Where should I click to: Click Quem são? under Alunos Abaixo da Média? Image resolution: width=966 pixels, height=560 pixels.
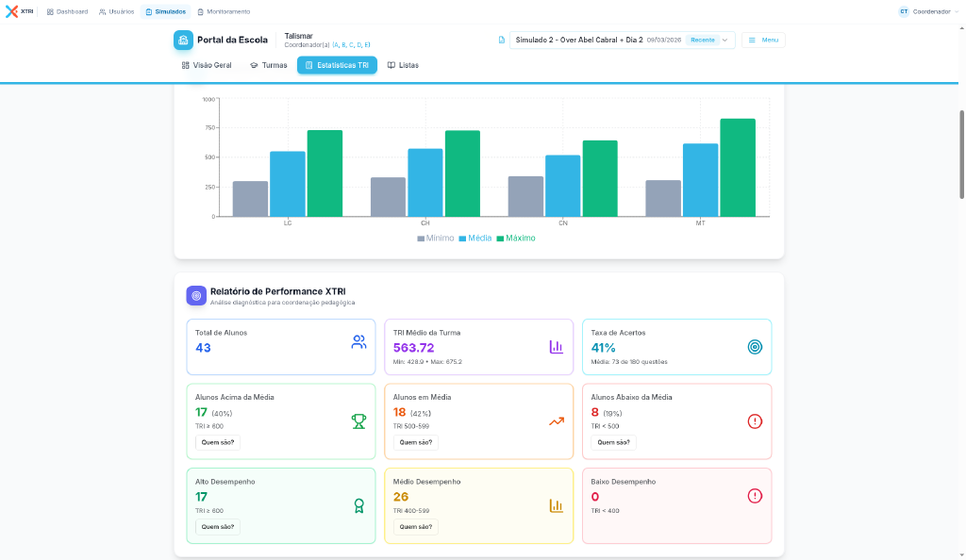pyautogui.click(x=613, y=442)
